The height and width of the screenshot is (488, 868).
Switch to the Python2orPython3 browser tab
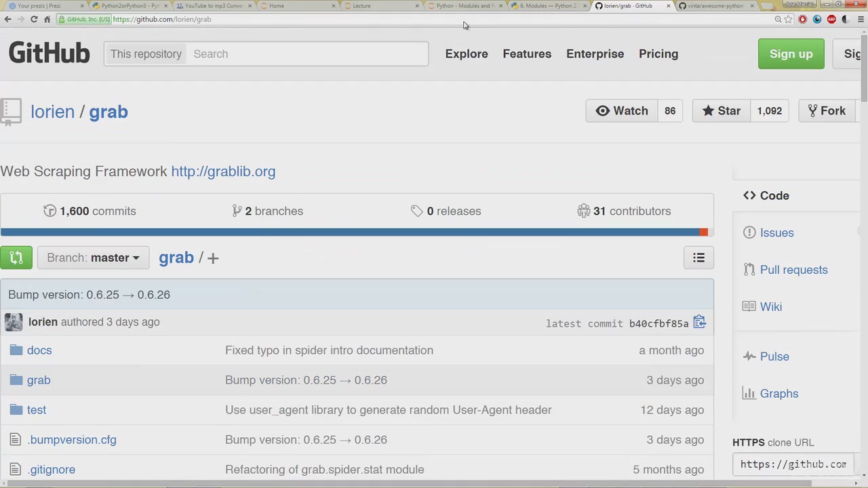point(129,5)
